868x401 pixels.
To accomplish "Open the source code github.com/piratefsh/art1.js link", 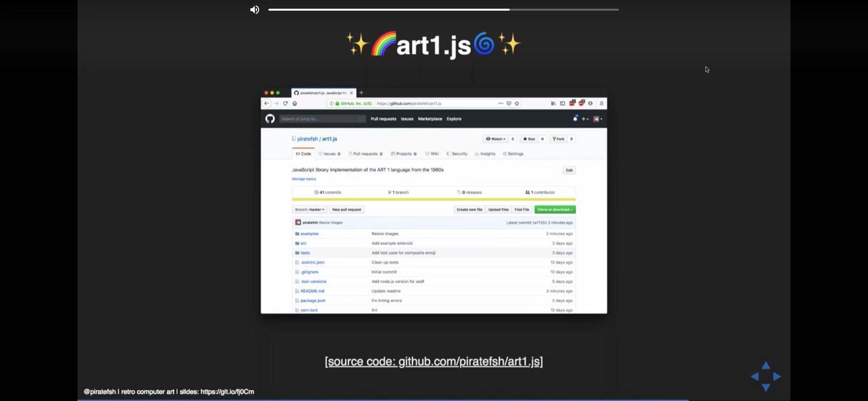I will pyautogui.click(x=434, y=361).
